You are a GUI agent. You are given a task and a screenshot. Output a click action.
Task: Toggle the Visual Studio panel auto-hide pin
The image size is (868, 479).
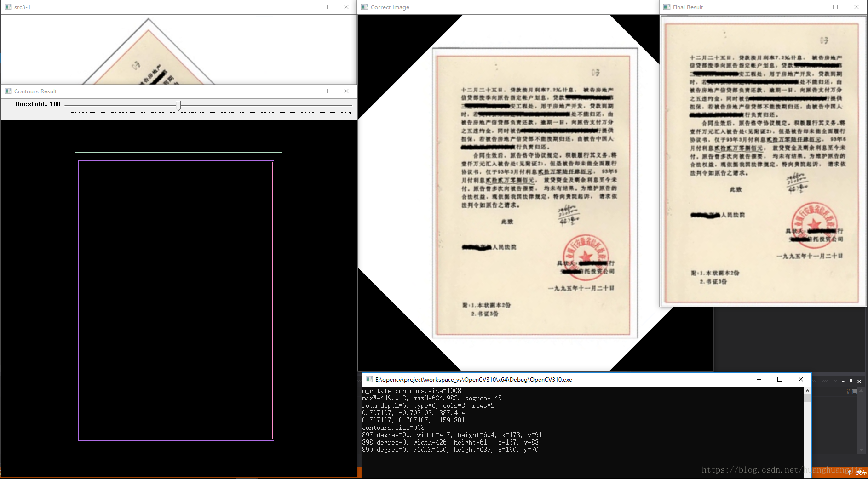851,381
